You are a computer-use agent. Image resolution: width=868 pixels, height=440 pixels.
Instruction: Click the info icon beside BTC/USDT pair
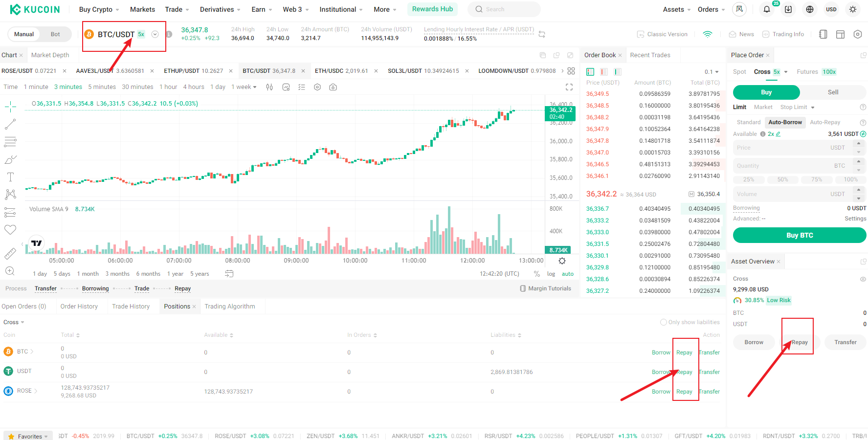pyautogui.click(x=169, y=34)
